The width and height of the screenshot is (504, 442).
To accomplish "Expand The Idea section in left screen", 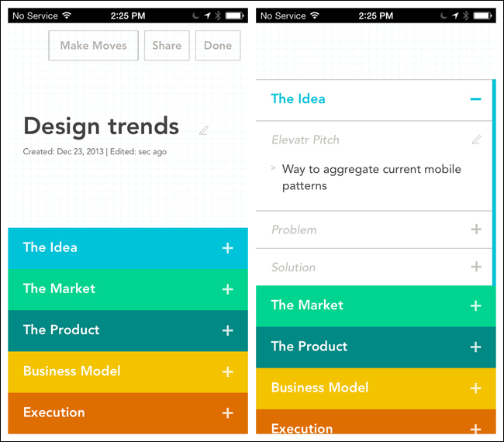I will click(x=128, y=248).
